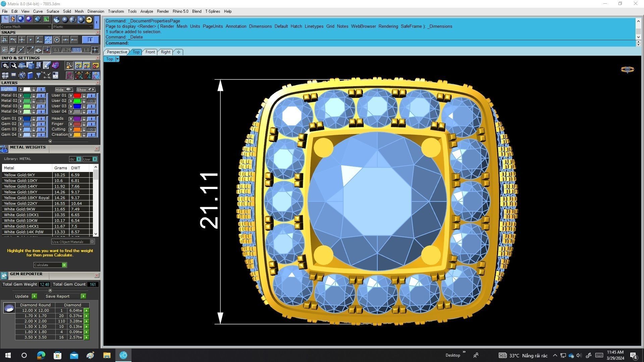Click Hide in the Layers panel
644x362 pixels.
[64, 89]
